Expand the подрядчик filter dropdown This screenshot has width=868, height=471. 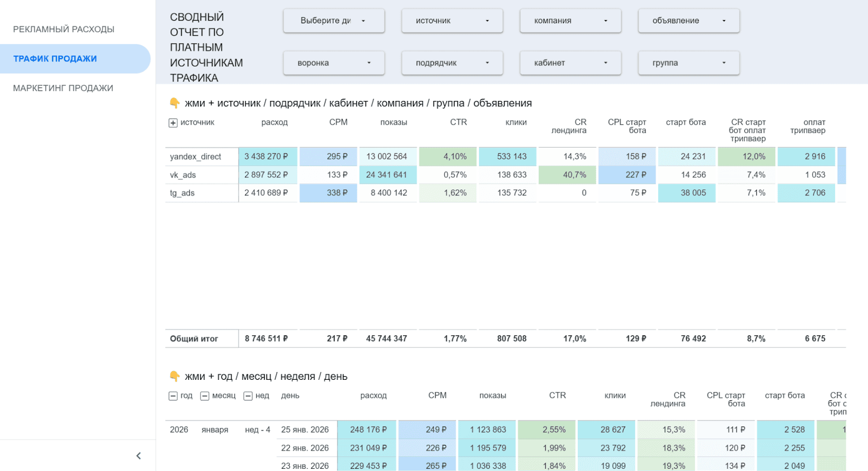(x=452, y=63)
